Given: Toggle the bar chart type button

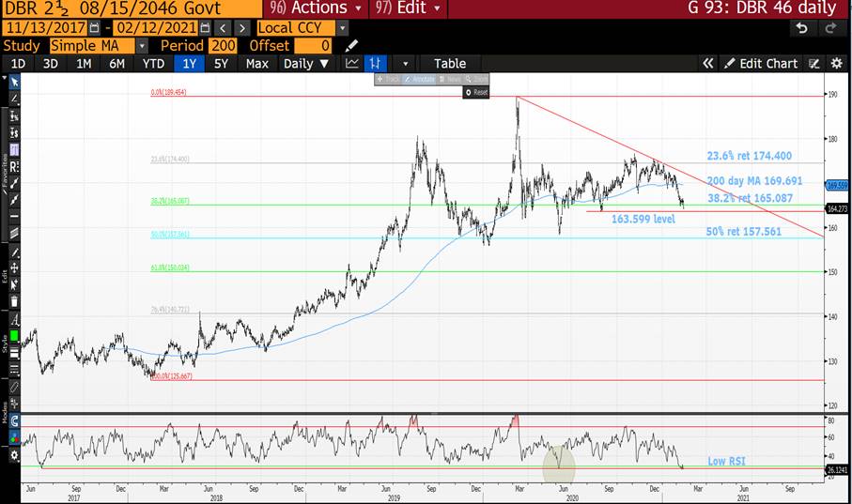Looking at the screenshot, I should pos(377,63).
